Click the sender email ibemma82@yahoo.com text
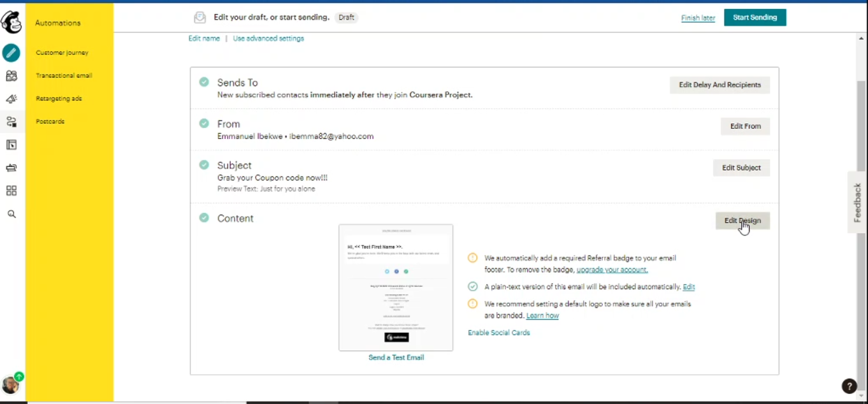868x404 pixels. (331, 136)
